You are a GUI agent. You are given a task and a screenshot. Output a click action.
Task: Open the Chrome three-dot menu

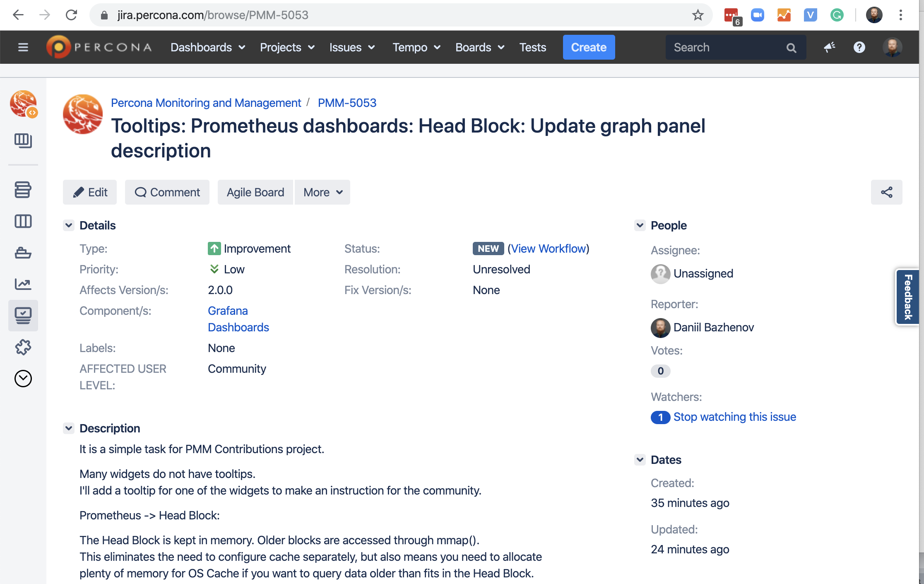901,15
